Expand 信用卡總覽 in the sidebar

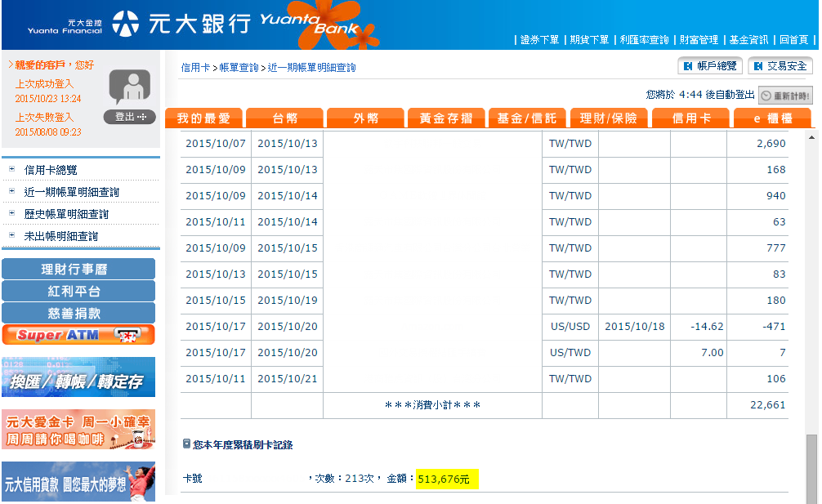click(62, 170)
